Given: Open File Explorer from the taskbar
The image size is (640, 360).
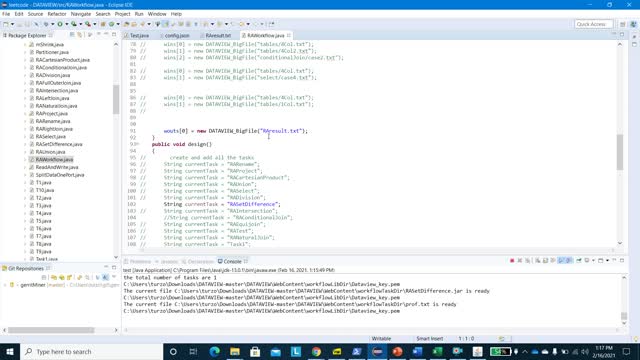Looking at the screenshot, I should [235, 351].
